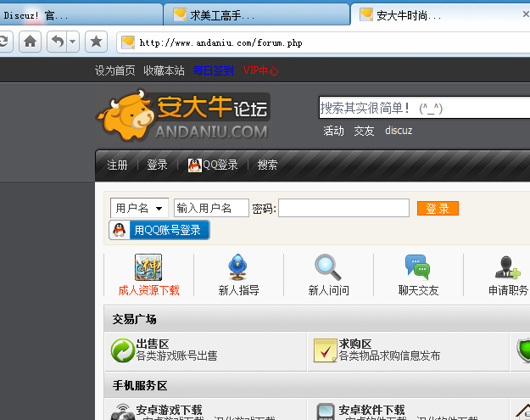Click the browser undo/back arrow button
Screen dimensions: 530x420
(57, 42)
